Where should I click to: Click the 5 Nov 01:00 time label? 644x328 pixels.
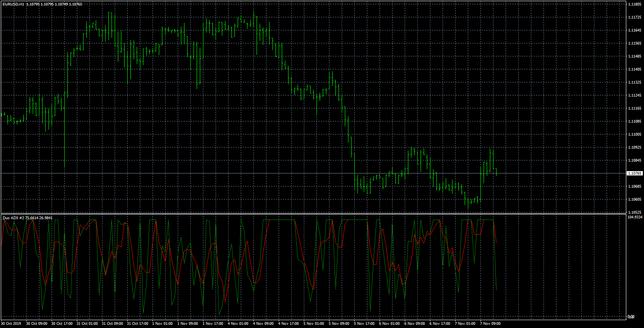[x=314, y=324]
